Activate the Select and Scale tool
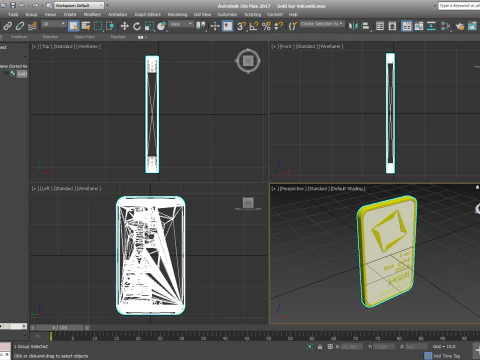Screen dimensions: 480x360 tap(149, 26)
